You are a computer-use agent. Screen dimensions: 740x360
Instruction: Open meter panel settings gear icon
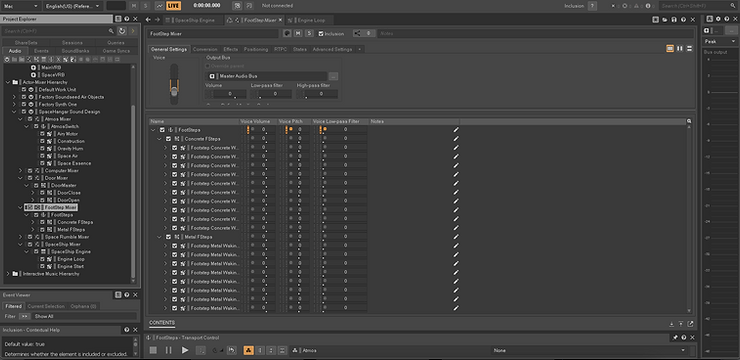click(x=718, y=19)
